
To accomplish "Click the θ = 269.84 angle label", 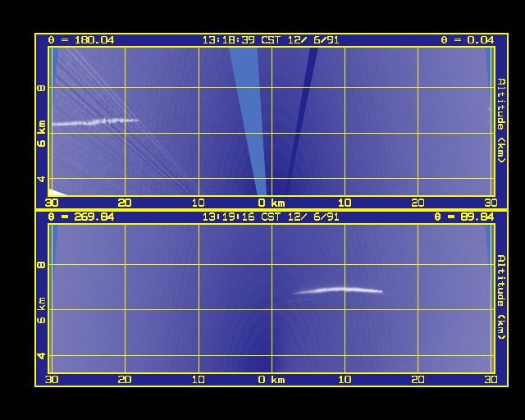I will pyautogui.click(x=81, y=217).
